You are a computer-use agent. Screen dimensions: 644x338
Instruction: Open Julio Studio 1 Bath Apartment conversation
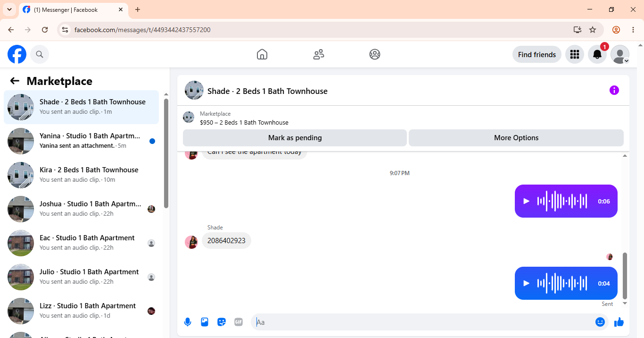pyautogui.click(x=82, y=277)
